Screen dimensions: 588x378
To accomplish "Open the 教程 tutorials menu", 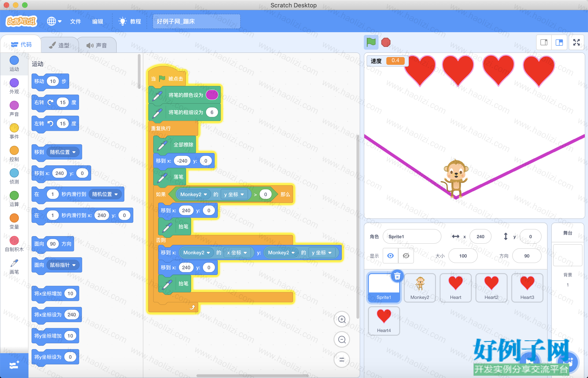I will coord(130,21).
